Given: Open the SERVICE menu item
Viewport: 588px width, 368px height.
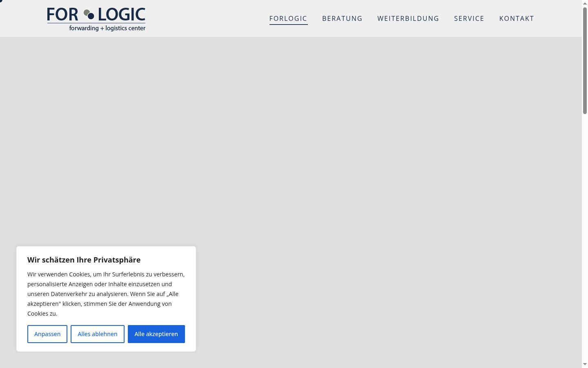Looking at the screenshot, I should (x=469, y=19).
